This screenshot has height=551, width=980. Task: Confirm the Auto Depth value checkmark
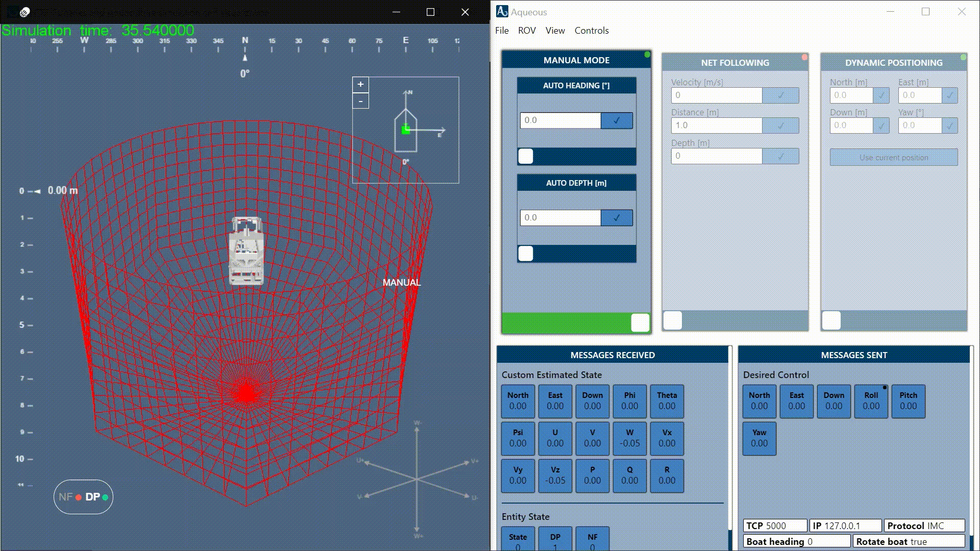tap(617, 218)
